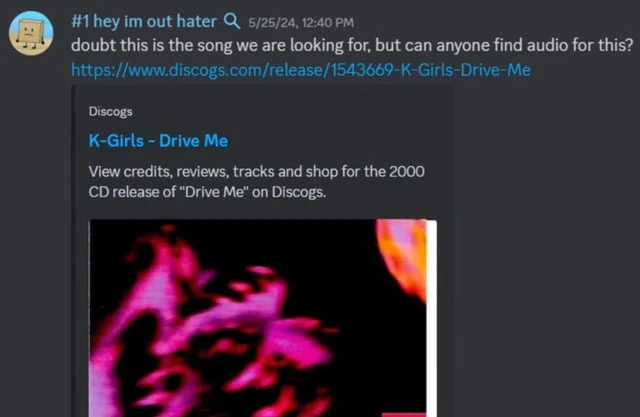Enlarge the pink album cover thumbnail
Image resolution: width=640 pixels, height=417 pixels.
tap(262, 318)
